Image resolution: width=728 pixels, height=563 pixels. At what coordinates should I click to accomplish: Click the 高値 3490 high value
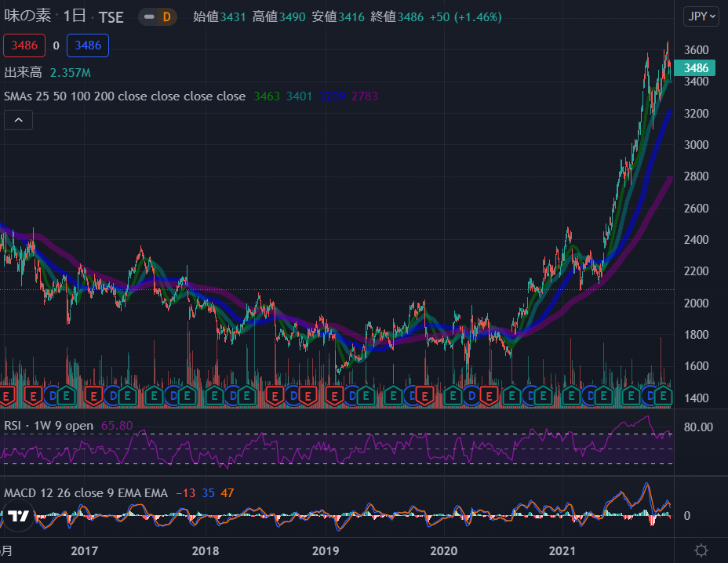pos(279,17)
